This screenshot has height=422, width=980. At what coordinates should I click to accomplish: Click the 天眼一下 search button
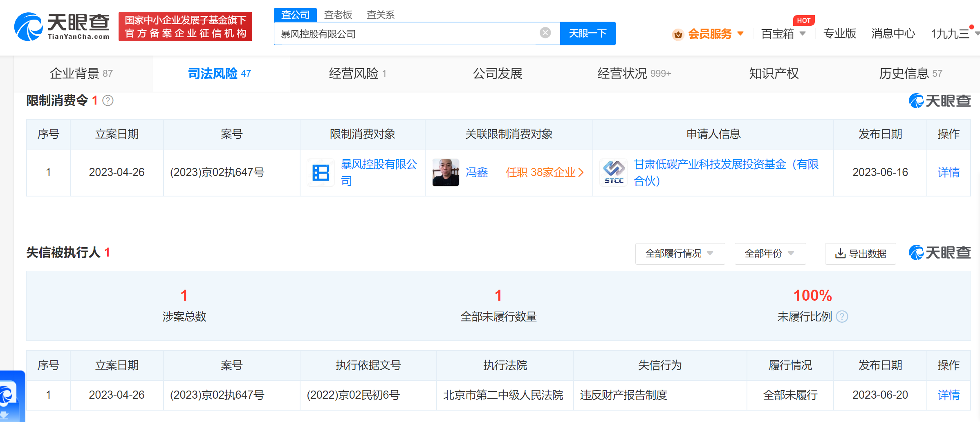588,33
